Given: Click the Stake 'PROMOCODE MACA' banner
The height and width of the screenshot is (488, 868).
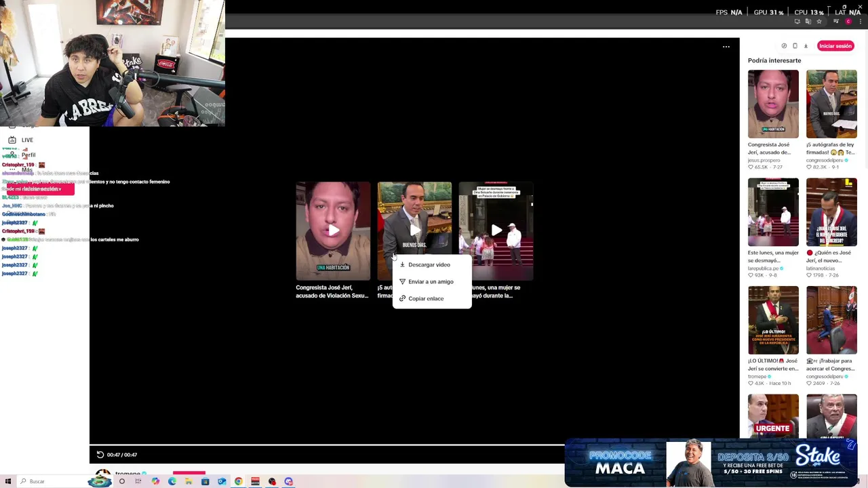Looking at the screenshot, I should (x=711, y=463).
